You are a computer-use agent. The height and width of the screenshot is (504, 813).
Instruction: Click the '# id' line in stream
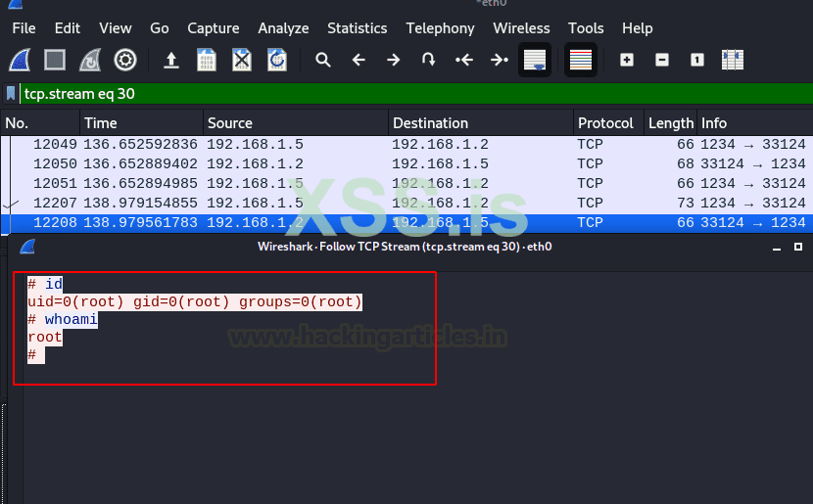point(45,284)
